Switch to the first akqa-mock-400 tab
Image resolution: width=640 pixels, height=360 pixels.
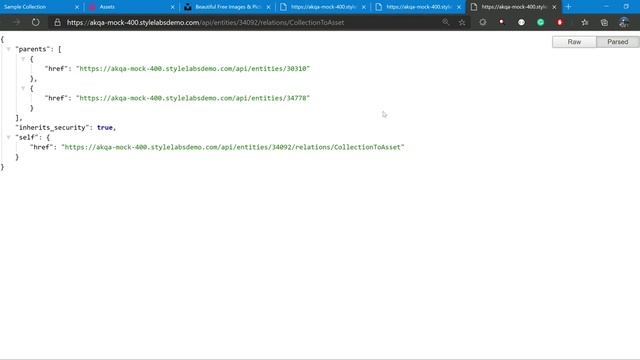coord(322,7)
